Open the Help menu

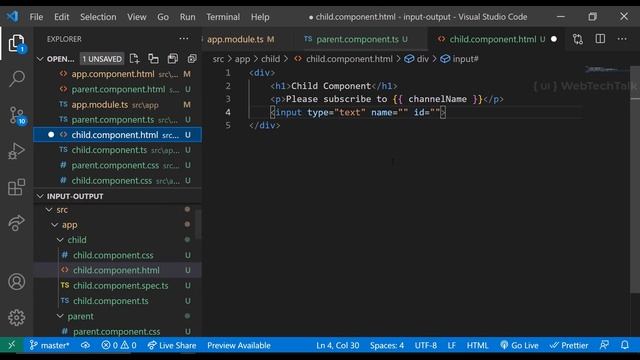tap(260, 17)
